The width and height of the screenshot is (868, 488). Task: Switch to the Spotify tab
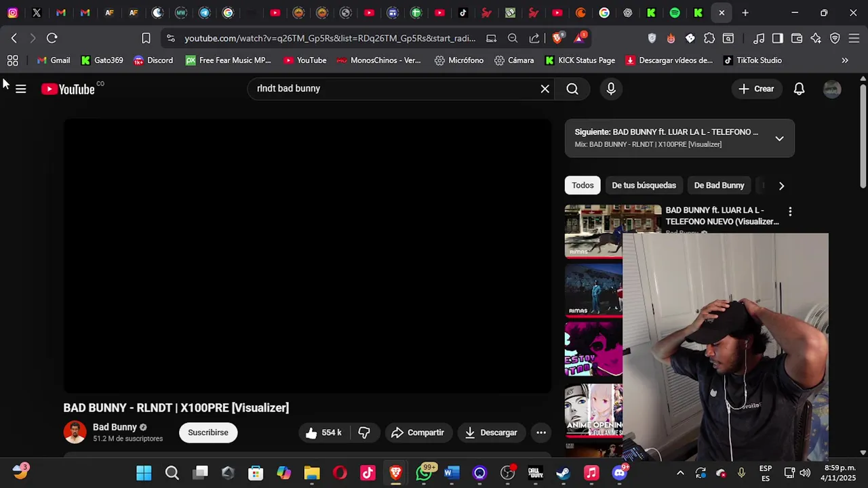pos(675,13)
